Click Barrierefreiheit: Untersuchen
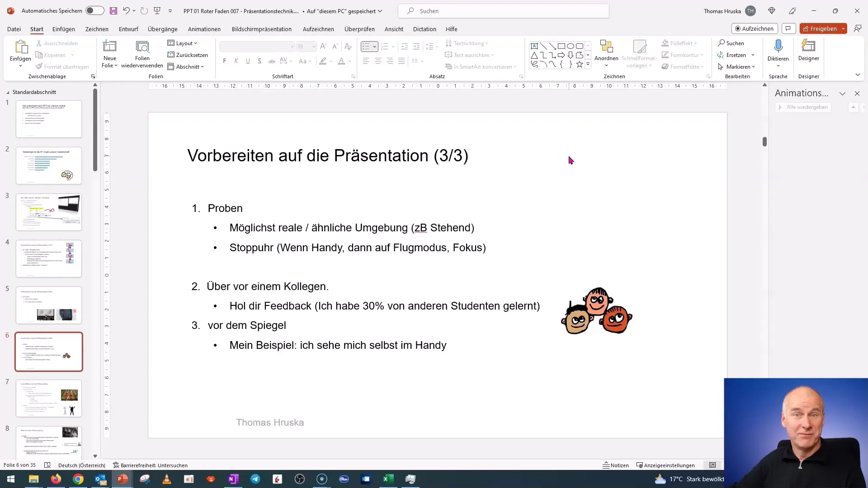This screenshot has width=868, height=488. point(150,465)
